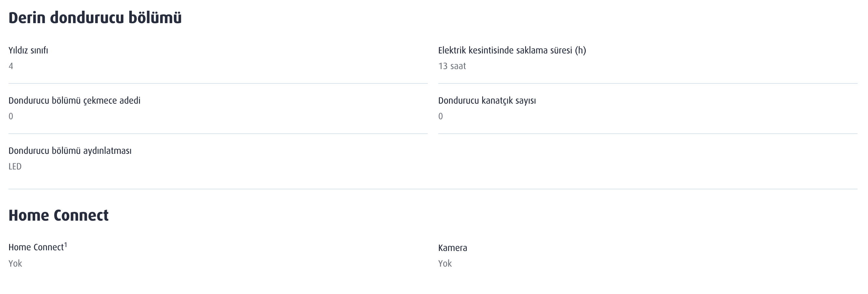Click the 'Derin dondurucu bölümü' heading
Viewport: 868px width, 294px height.
click(x=95, y=18)
